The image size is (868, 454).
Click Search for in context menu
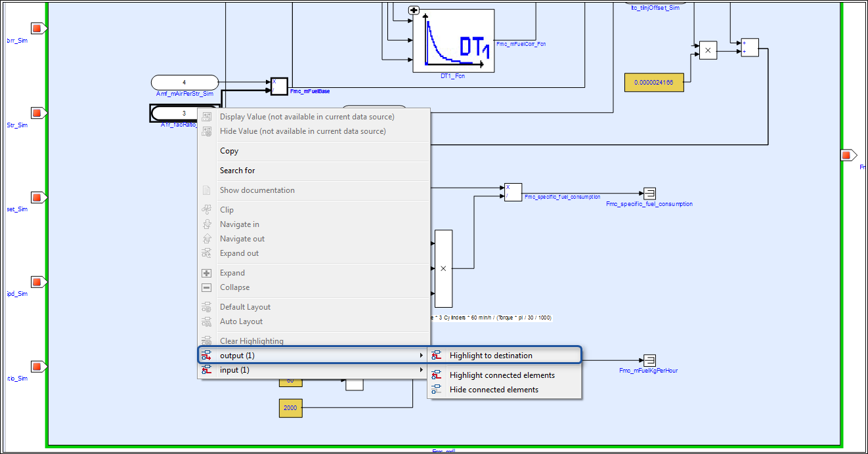pos(237,171)
